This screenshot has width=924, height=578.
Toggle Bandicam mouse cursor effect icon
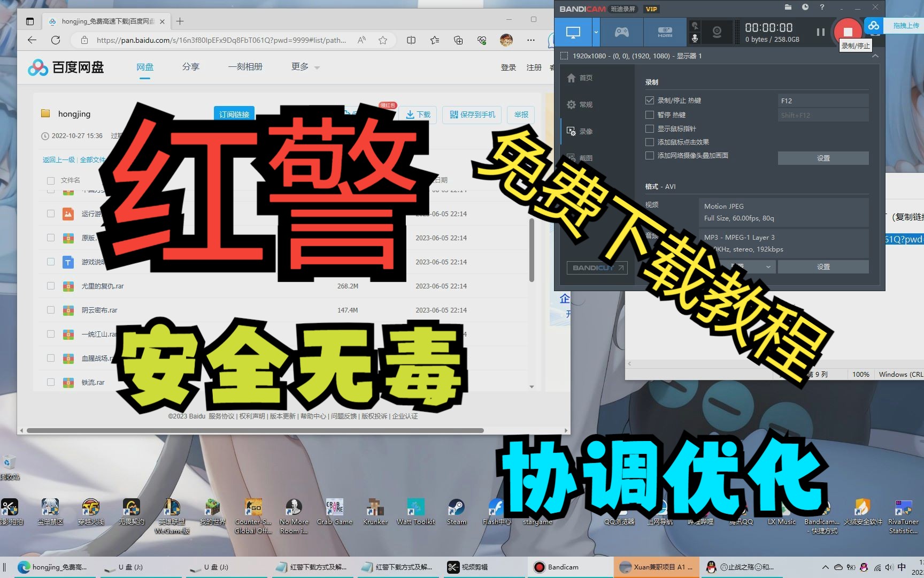pos(695,26)
